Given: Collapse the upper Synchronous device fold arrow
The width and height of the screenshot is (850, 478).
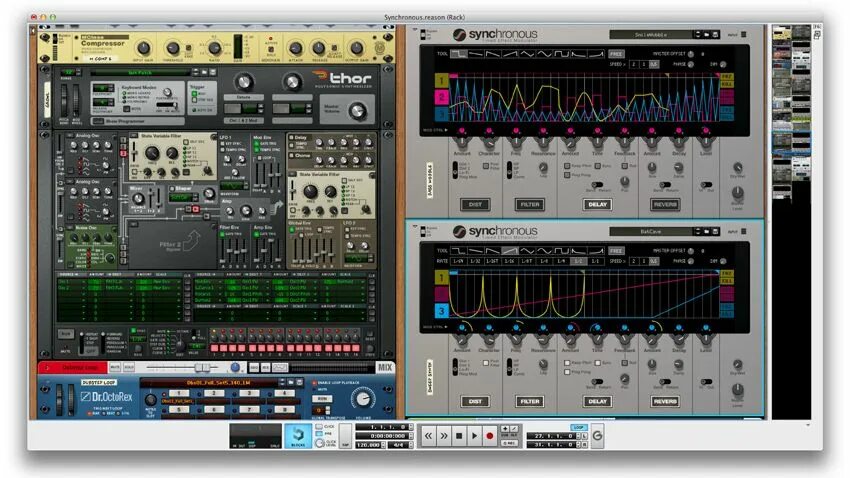Looking at the screenshot, I should click(x=415, y=29).
